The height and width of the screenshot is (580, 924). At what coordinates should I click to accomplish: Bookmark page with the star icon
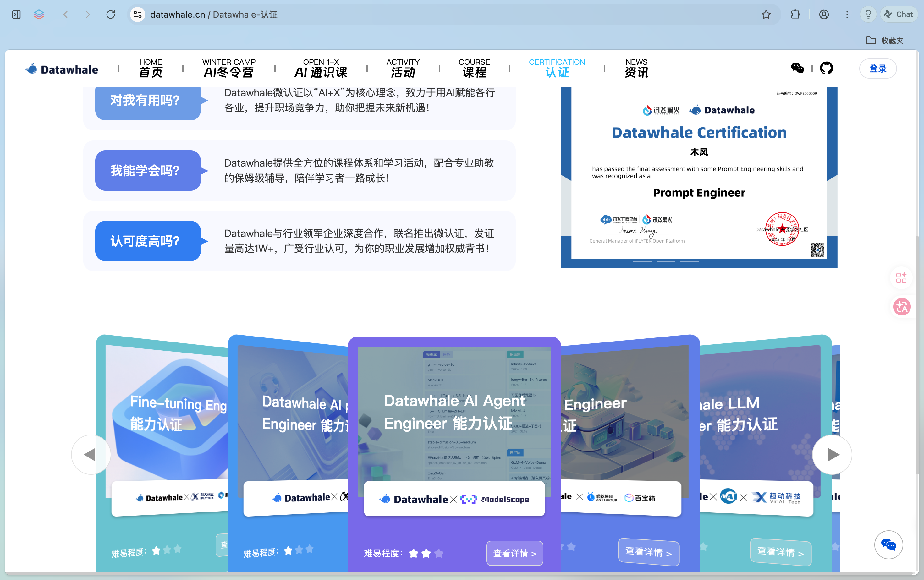click(x=766, y=14)
